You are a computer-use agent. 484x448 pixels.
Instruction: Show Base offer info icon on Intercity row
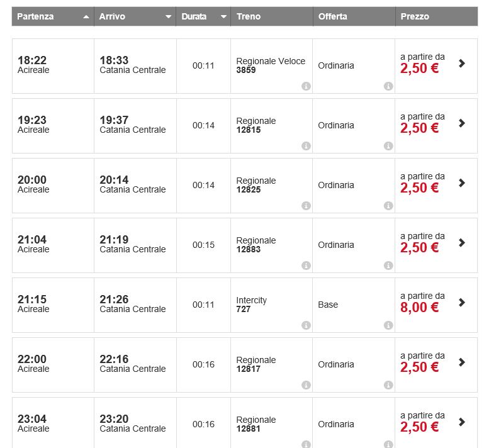coord(388,325)
